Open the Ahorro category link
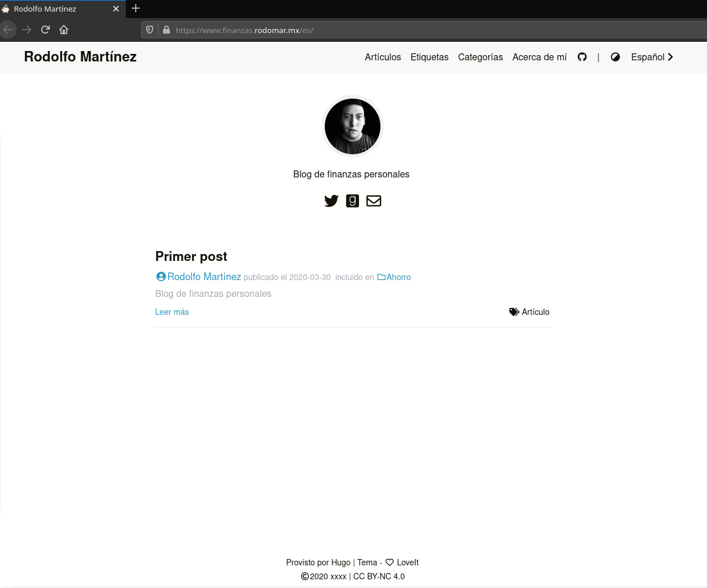Screen dimensions: 707x588 pos(399,277)
